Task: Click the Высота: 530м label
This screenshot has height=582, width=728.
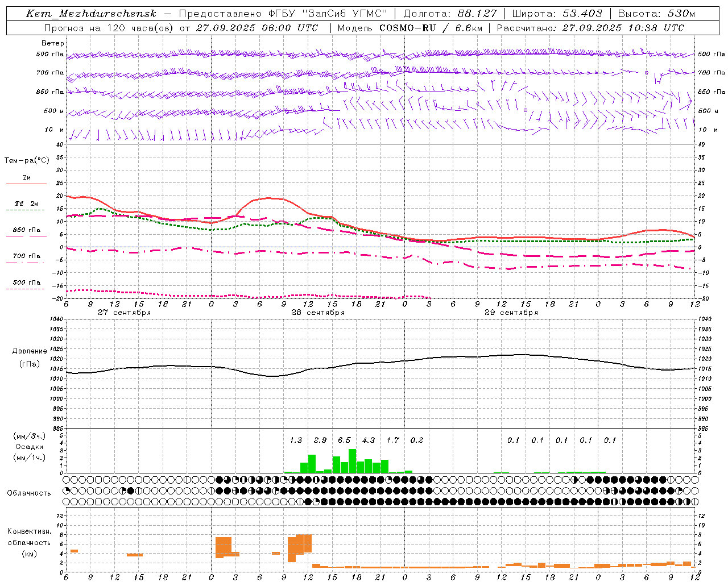Action: tap(656, 14)
